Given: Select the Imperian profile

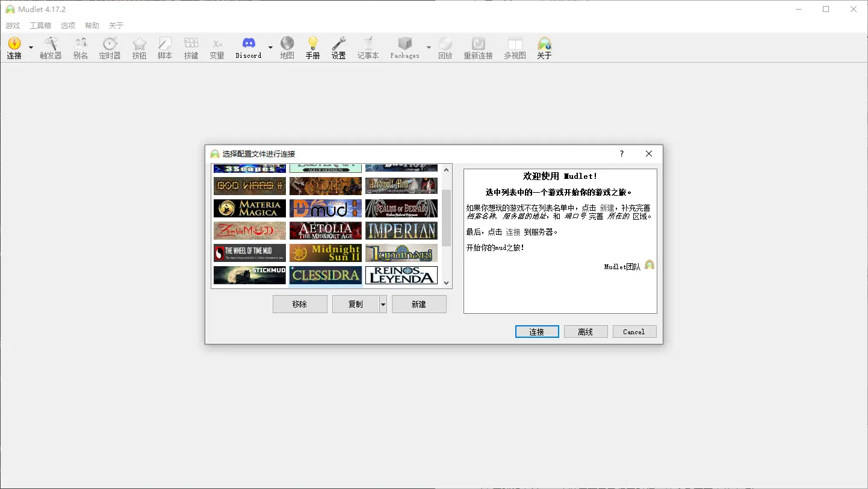Looking at the screenshot, I should (401, 231).
